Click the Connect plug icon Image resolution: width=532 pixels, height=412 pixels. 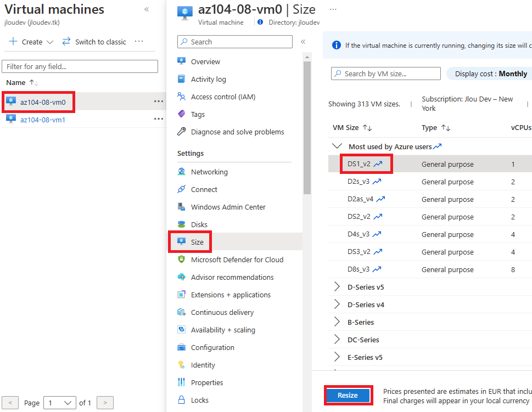click(x=182, y=189)
